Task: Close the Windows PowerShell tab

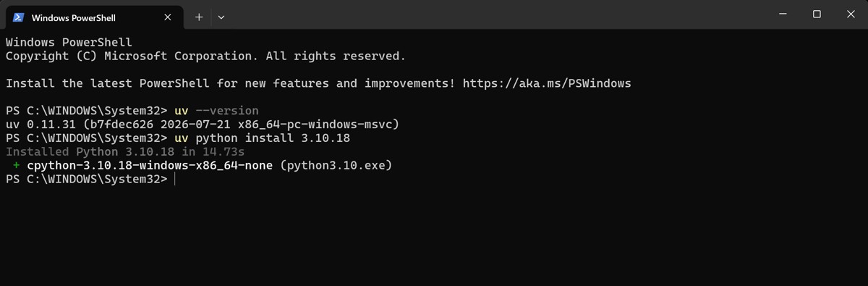Action: (x=167, y=17)
